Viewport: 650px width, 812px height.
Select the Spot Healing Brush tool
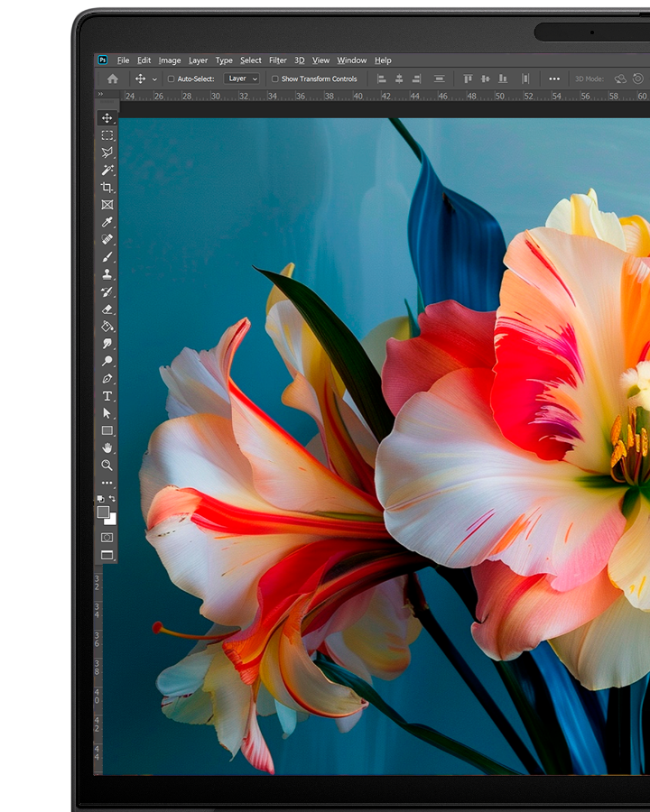point(107,239)
